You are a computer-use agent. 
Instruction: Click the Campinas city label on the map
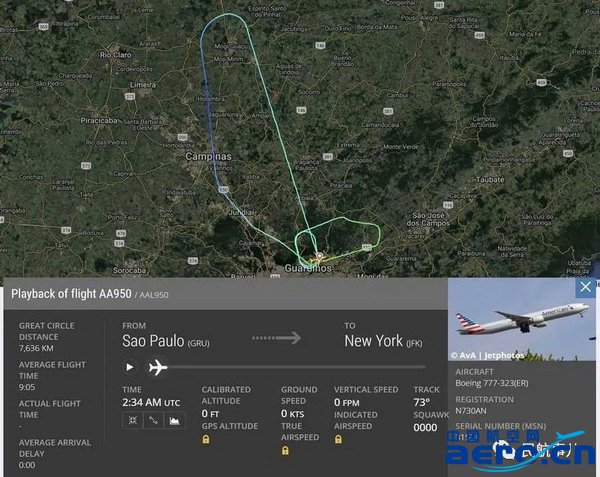(x=208, y=156)
